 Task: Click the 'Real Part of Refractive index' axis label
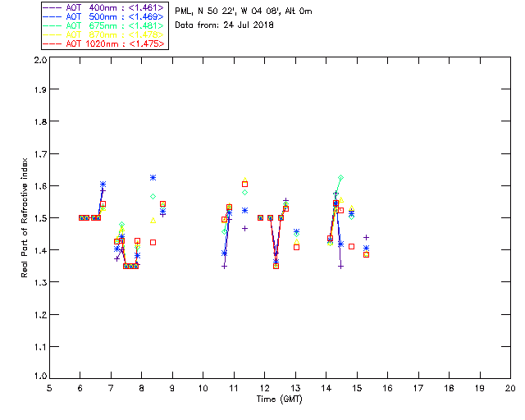(x=24, y=217)
